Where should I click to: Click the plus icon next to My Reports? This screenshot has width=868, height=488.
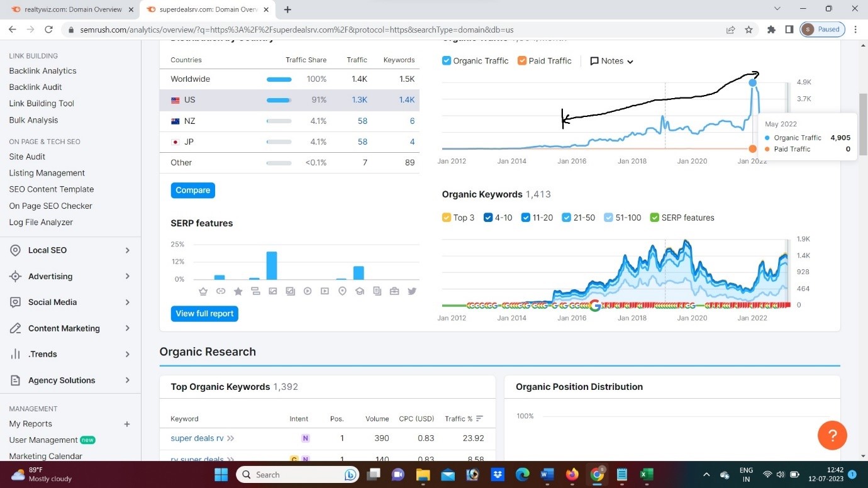click(x=126, y=424)
